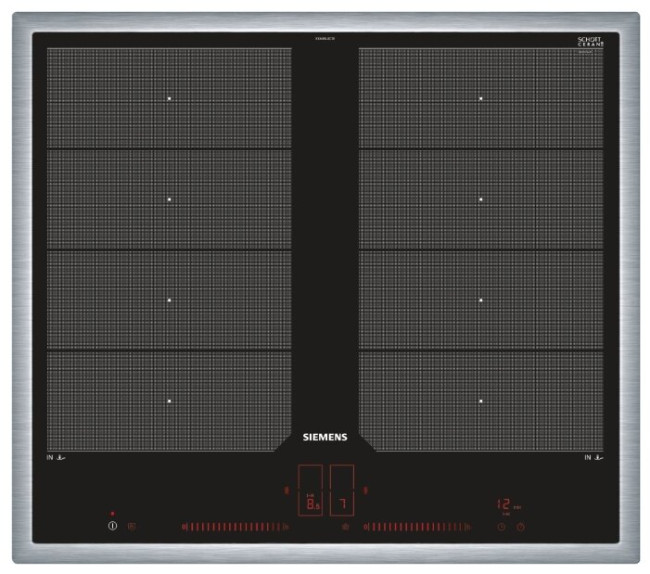Image resolution: width=650 pixels, height=574 pixels.
Task: Tap the Schott Ceran logo
Action: pos(590,41)
